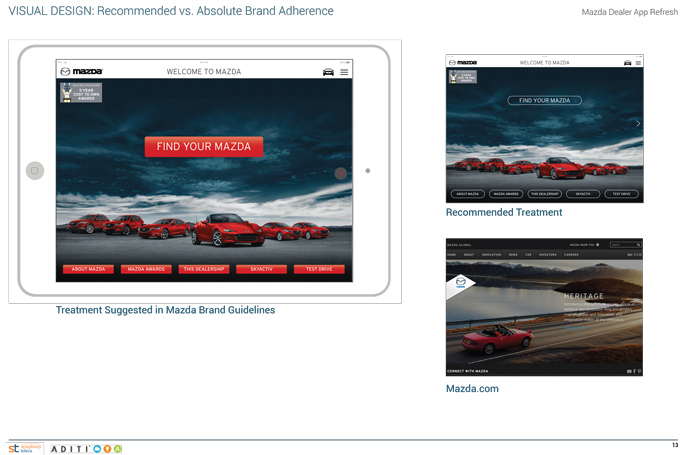
Task: Click MAZDA GLOBAL text on Mazda.com top bar
Action: (459, 245)
